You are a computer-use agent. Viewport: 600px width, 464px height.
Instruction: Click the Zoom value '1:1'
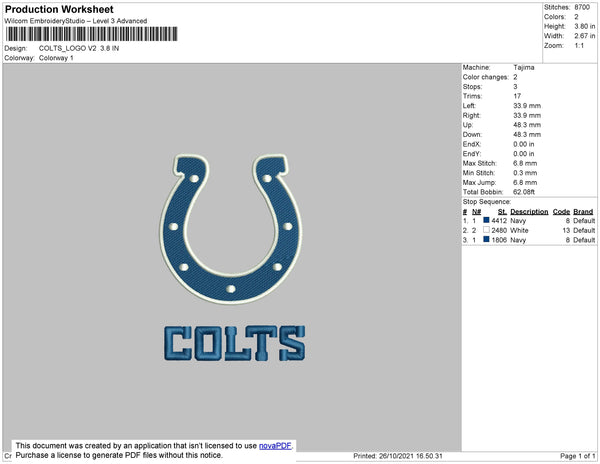(x=579, y=46)
